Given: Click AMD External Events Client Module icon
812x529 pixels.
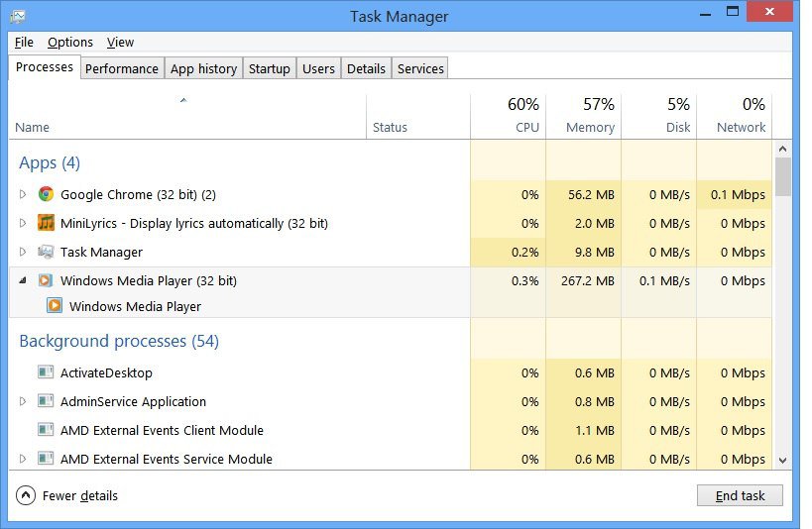Looking at the screenshot, I should [46, 430].
